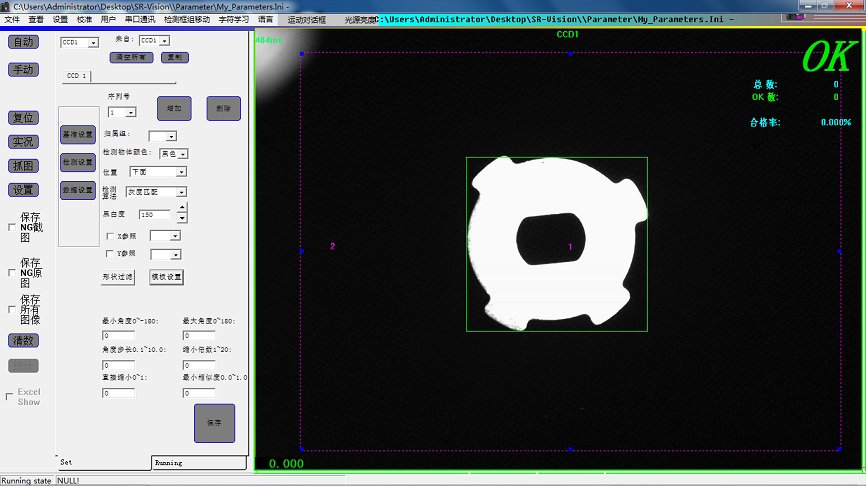
Task: Open 检测设置 (Detection settings) panel
Action: [78, 162]
